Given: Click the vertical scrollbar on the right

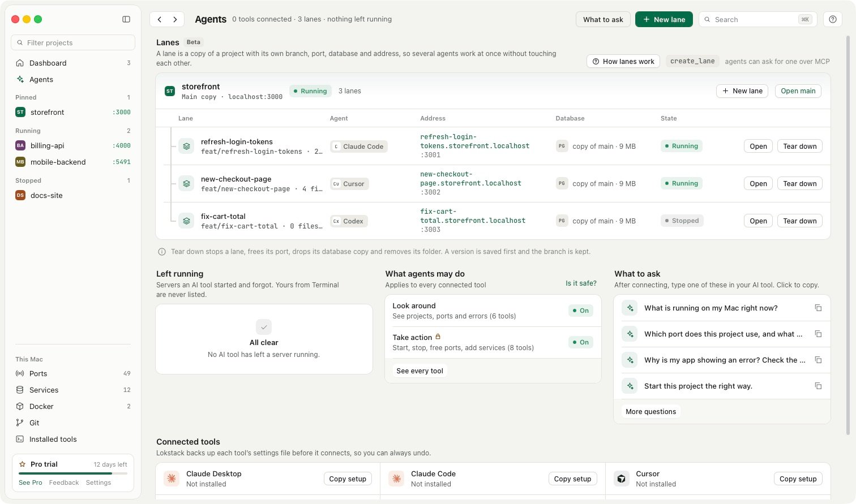Looking at the screenshot, I should 848,235.
